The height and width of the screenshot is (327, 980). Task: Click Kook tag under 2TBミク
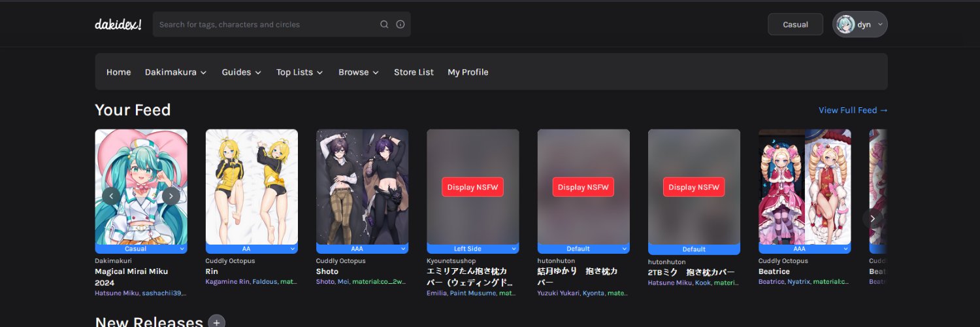(702, 283)
